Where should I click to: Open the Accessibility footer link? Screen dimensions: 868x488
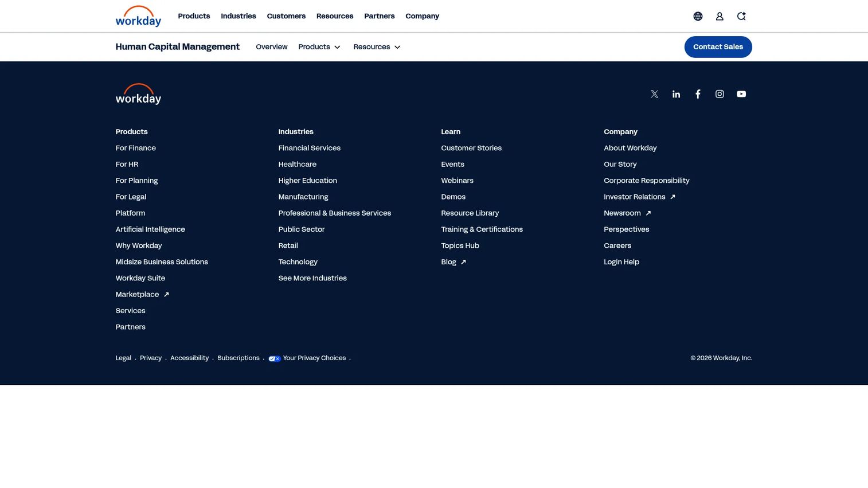click(x=190, y=358)
